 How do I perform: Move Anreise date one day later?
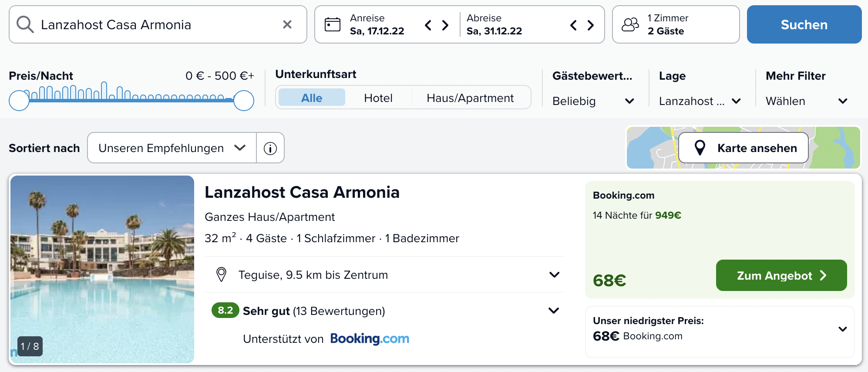445,25
